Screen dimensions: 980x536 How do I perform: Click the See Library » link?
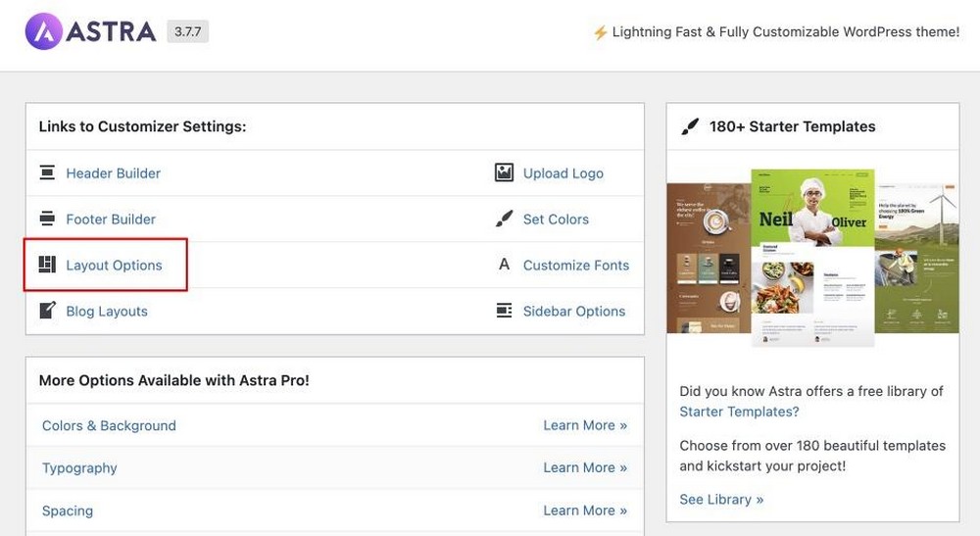tap(721, 500)
